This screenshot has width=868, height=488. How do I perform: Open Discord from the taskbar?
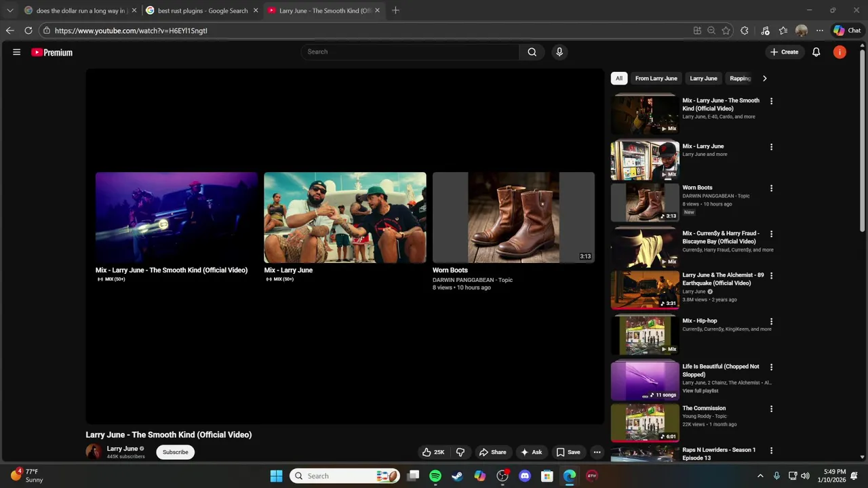(x=525, y=476)
